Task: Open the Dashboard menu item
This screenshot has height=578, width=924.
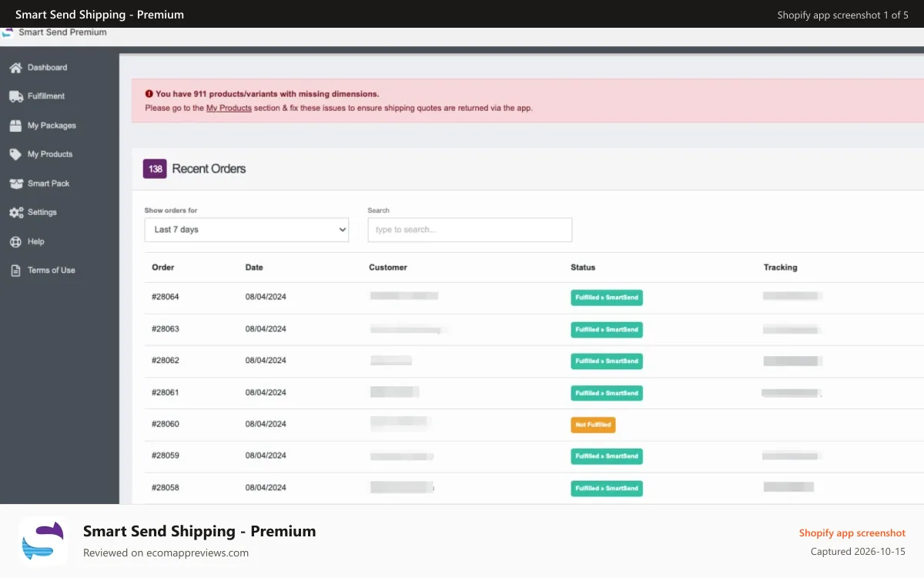Action: [47, 68]
